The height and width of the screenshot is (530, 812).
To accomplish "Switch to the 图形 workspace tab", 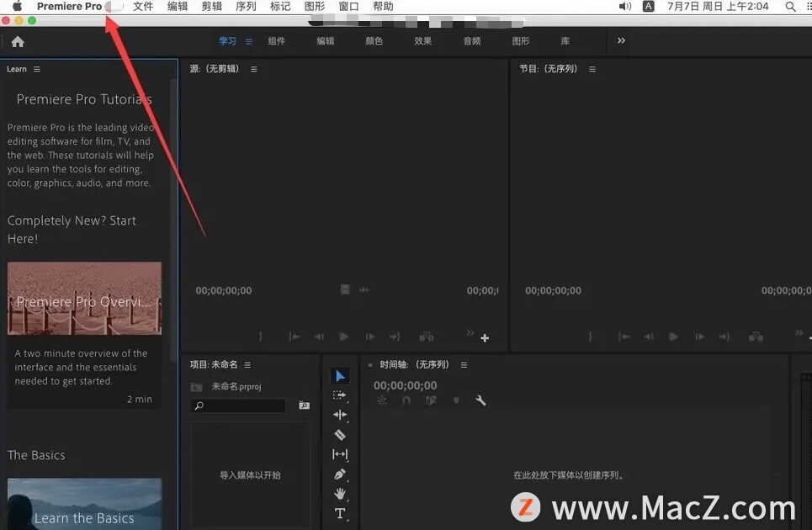I will pyautogui.click(x=521, y=41).
